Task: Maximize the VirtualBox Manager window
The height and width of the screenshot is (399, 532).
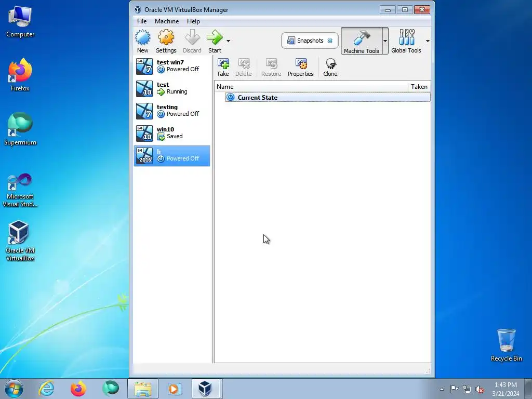Action: click(x=405, y=10)
